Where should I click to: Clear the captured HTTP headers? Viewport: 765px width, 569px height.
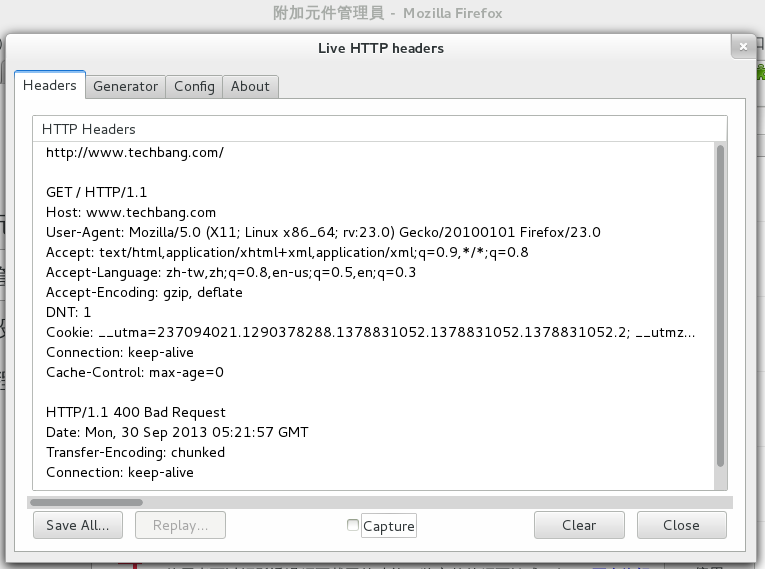(x=579, y=525)
